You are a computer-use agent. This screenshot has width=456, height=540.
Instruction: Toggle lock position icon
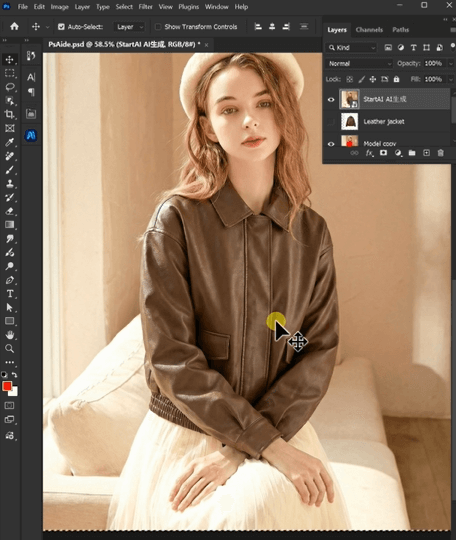(x=373, y=79)
